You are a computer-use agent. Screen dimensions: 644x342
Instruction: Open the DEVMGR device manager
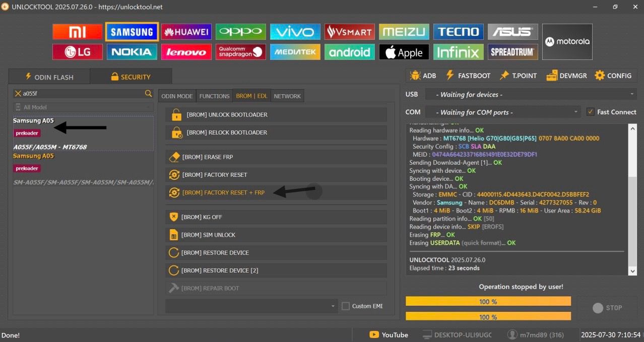pos(566,76)
